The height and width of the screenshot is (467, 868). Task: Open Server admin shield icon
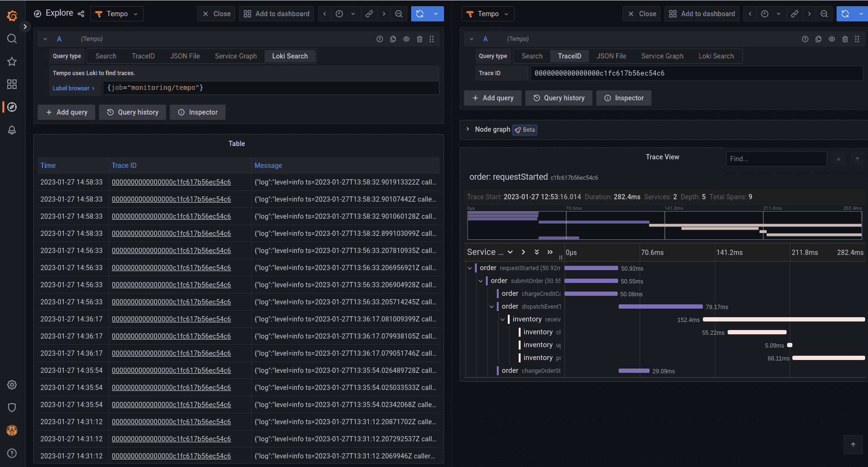pos(12,408)
